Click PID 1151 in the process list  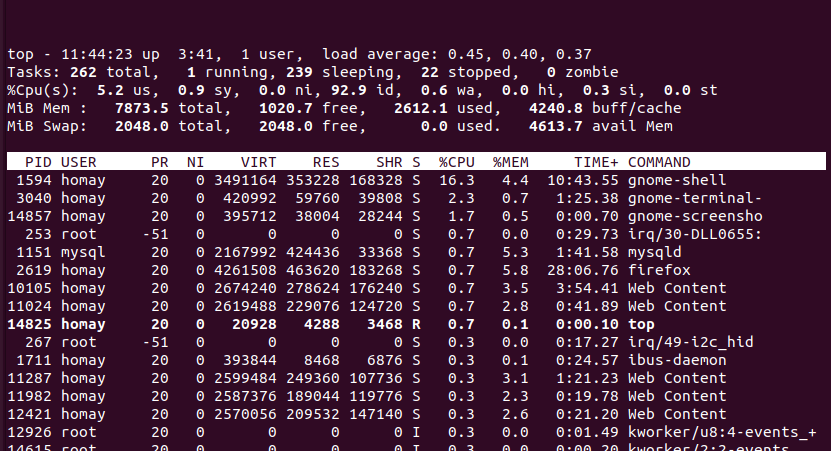pyautogui.click(x=34, y=252)
